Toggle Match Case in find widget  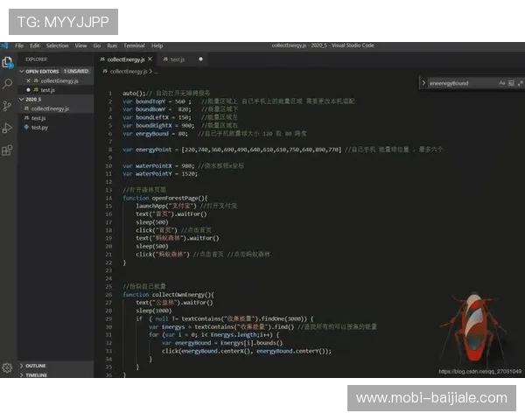pos(502,83)
